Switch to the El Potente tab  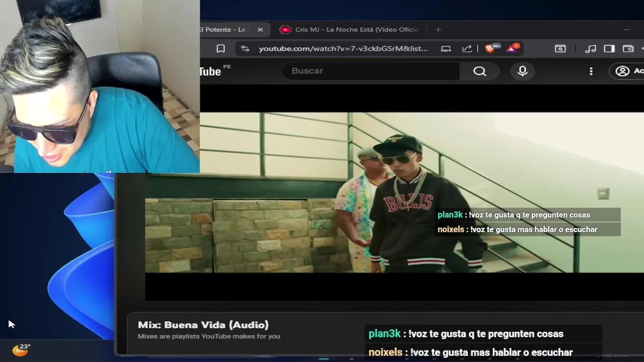tap(225, 30)
